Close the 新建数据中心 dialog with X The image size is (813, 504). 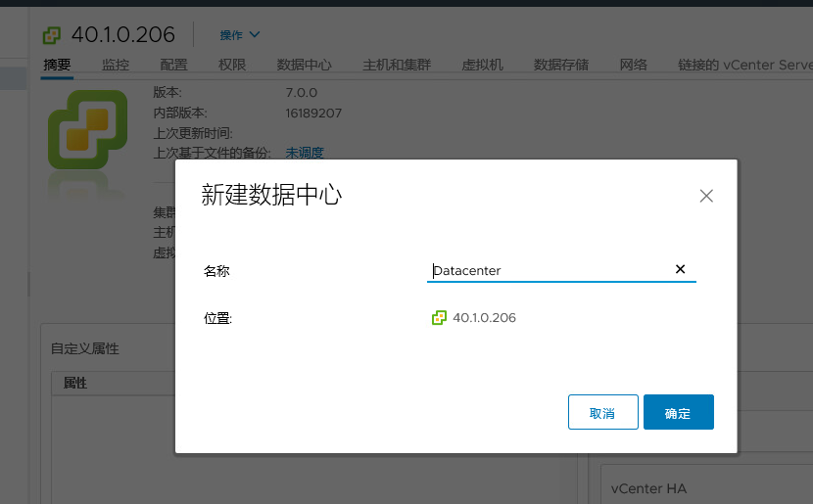[x=706, y=196]
